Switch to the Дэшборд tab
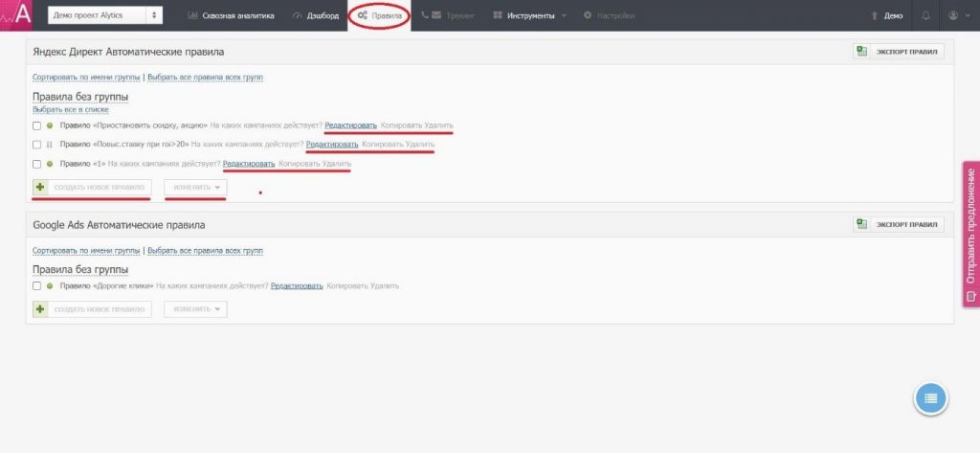This screenshot has width=980, height=453. (317, 15)
